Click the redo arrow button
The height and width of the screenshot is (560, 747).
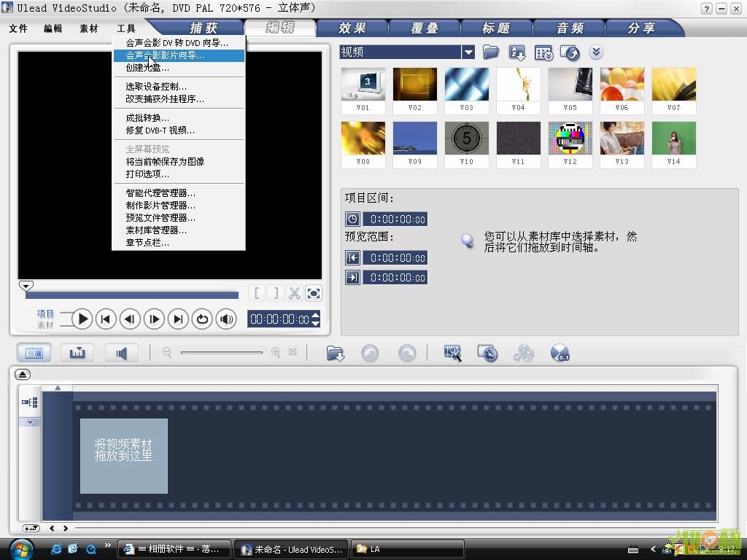407,354
